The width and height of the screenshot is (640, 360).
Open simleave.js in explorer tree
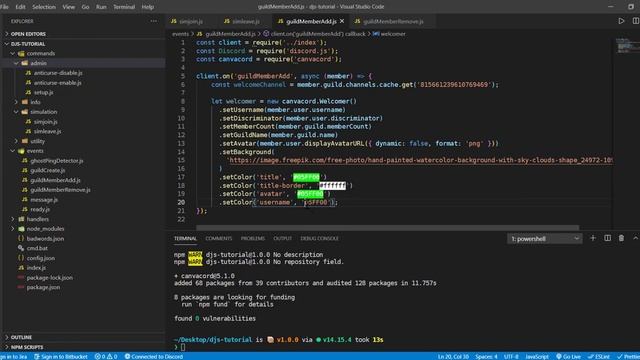(x=47, y=131)
